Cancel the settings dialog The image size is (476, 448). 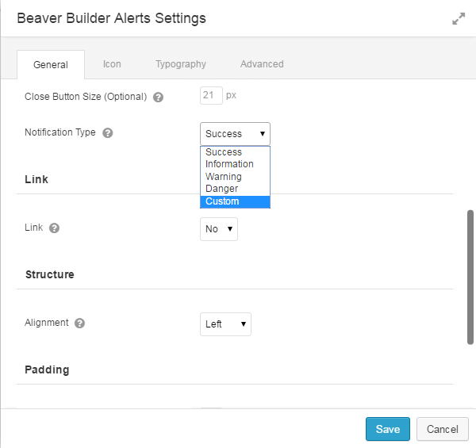click(443, 429)
